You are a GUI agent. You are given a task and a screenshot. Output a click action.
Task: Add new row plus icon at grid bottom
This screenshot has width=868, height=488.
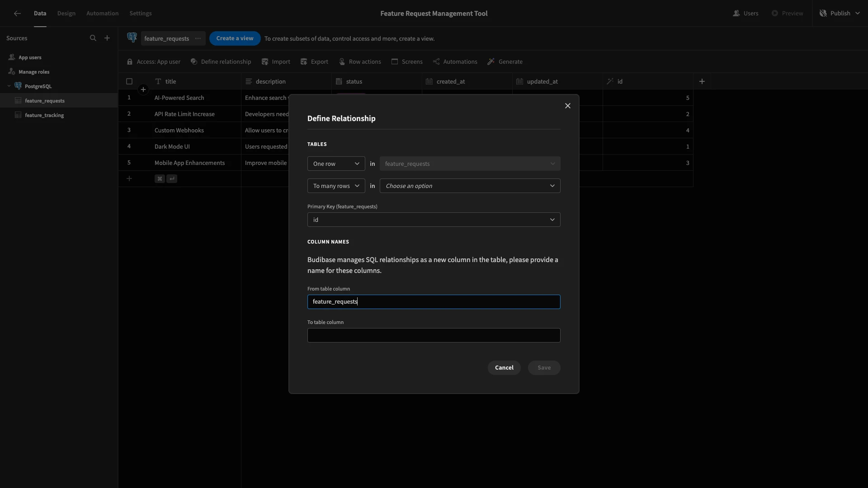point(129,179)
